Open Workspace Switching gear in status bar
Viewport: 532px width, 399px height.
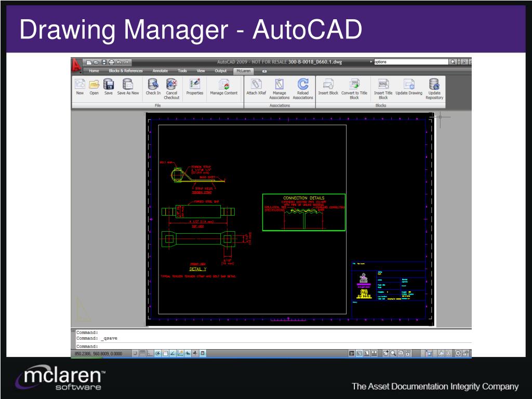point(458,353)
